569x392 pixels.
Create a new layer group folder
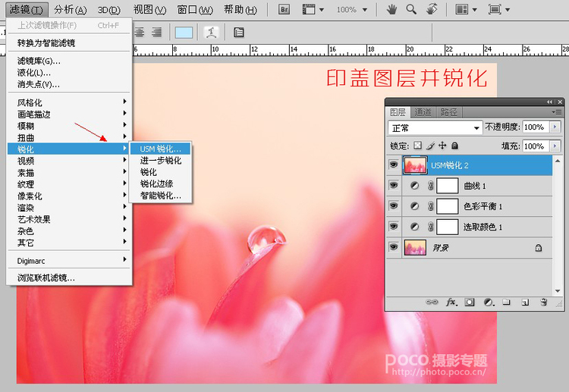click(506, 302)
